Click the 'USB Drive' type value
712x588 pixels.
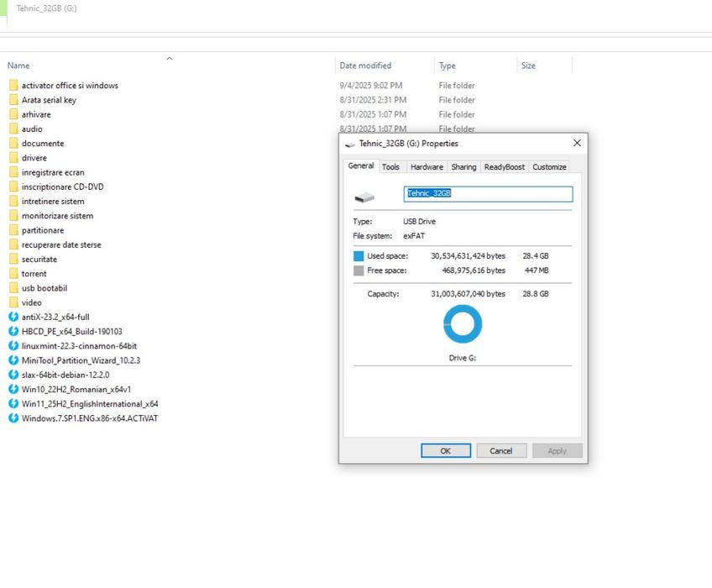420,221
